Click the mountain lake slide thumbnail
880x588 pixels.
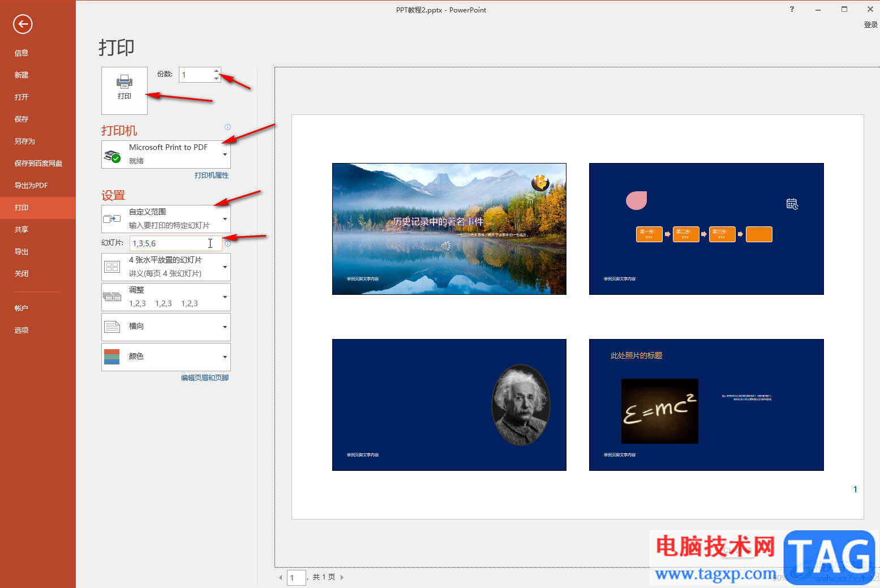(x=449, y=229)
